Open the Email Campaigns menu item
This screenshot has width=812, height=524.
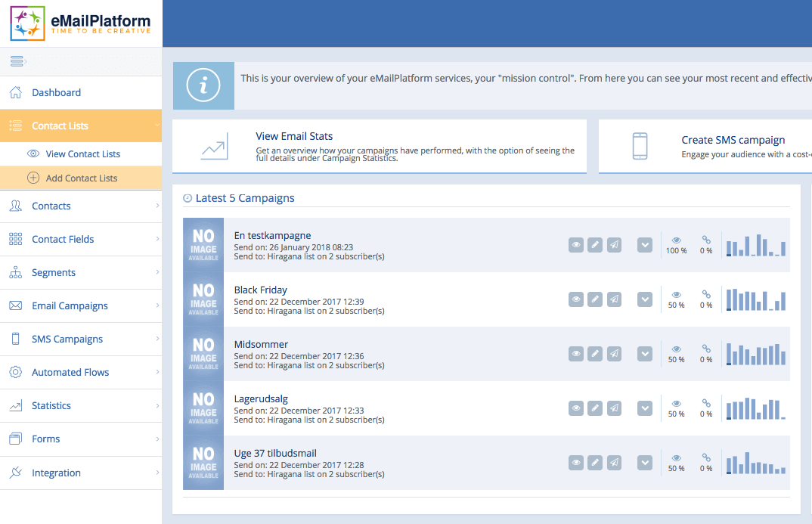[81, 305]
